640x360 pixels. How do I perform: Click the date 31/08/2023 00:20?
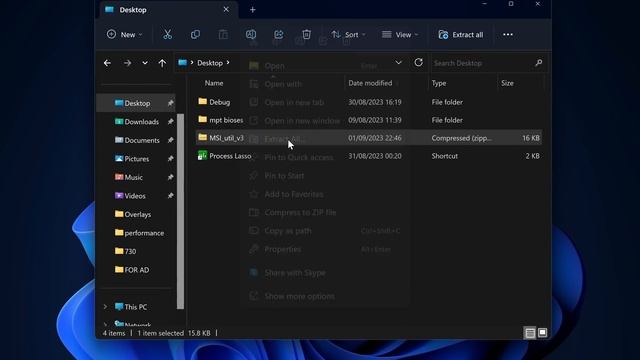375,156
